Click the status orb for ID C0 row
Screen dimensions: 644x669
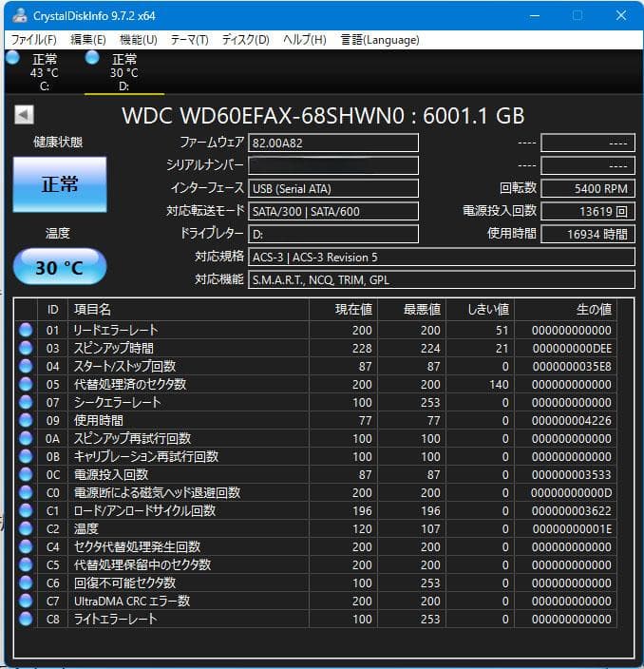click(x=26, y=492)
